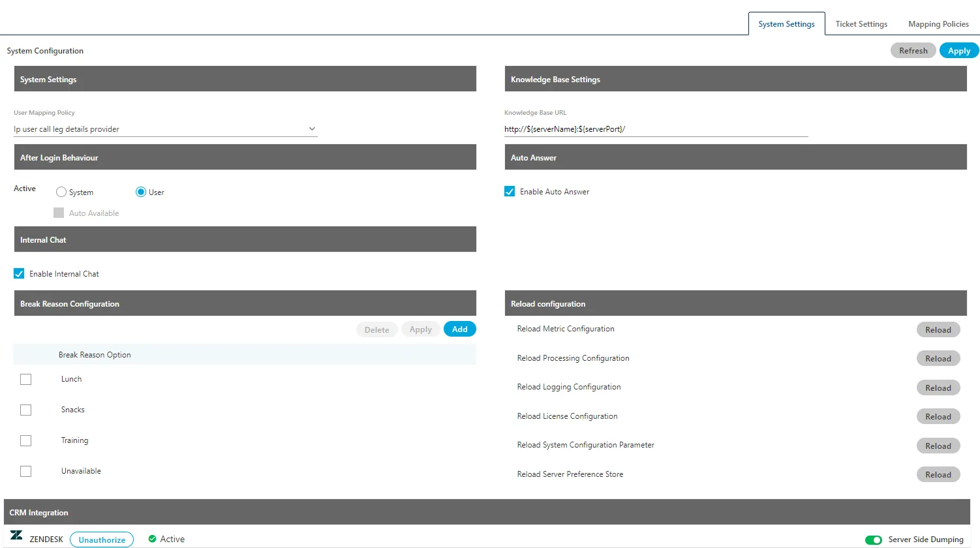Click the CRM Integration section header

pyautogui.click(x=487, y=512)
